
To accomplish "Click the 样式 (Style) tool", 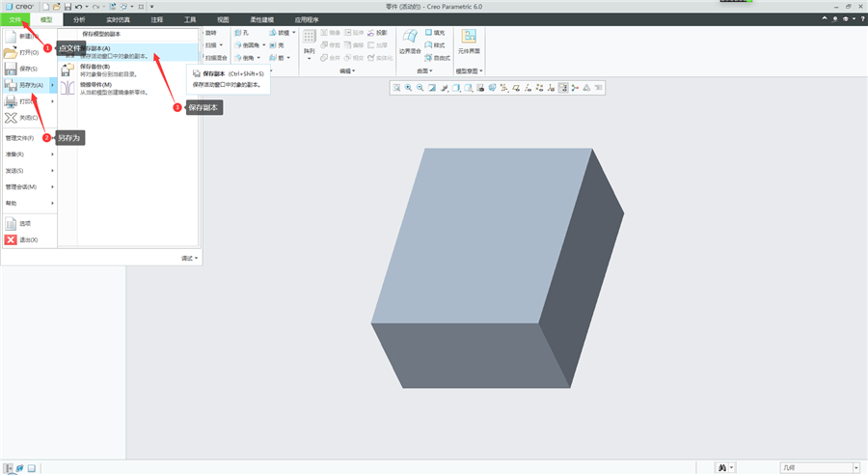I will click(x=435, y=45).
